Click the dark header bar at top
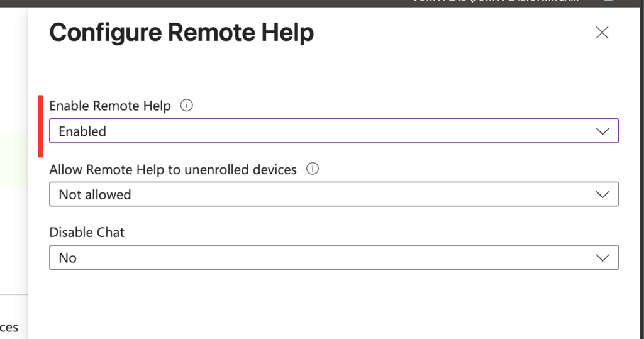 322,3
